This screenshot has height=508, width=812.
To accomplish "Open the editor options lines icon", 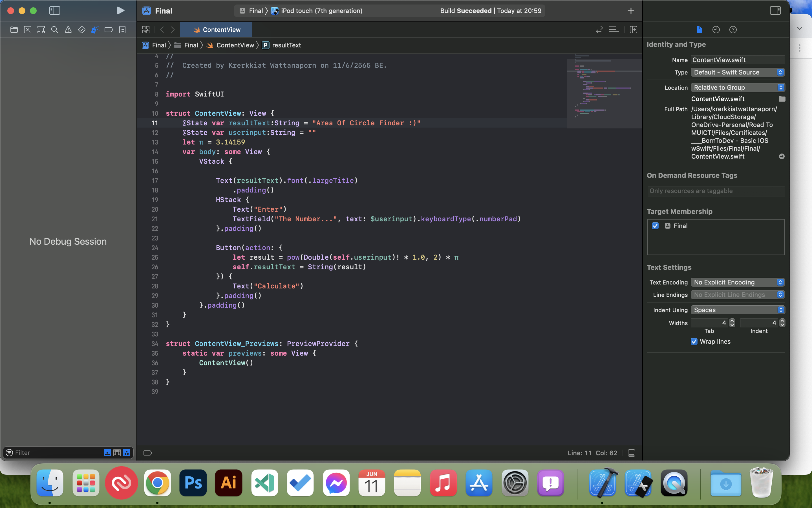I will 614,30.
